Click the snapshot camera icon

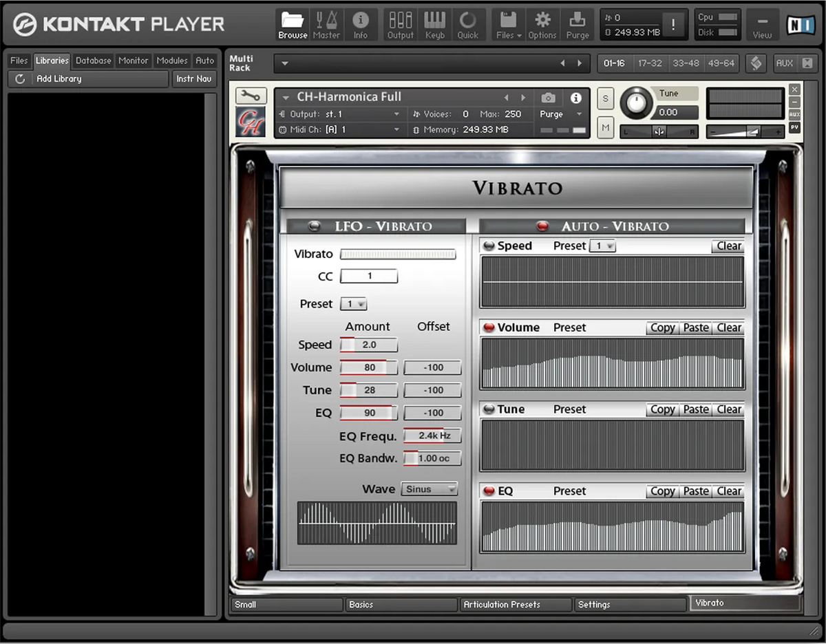[548, 98]
